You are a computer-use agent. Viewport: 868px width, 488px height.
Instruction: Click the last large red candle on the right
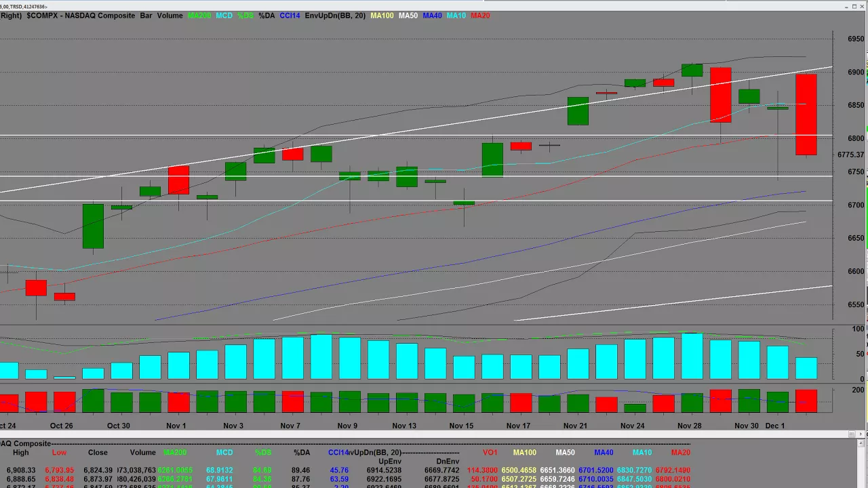(x=806, y=115)
